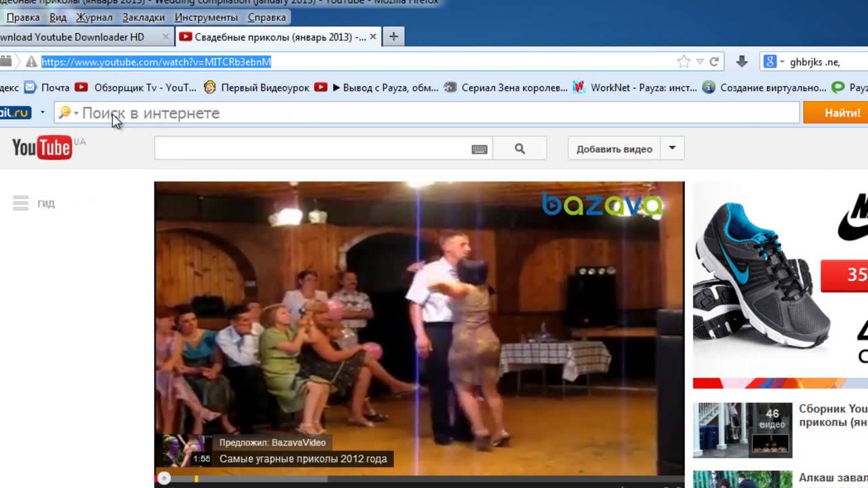Open the Создание виртуально... bookmark
This screenshot has height=488, width=868.
point(764,87)
